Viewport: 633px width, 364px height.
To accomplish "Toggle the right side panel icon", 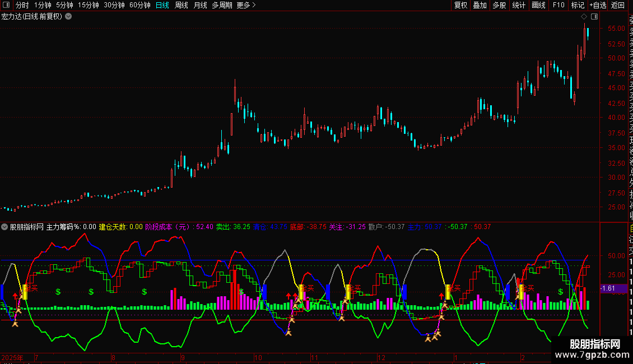I will (594, 17).
